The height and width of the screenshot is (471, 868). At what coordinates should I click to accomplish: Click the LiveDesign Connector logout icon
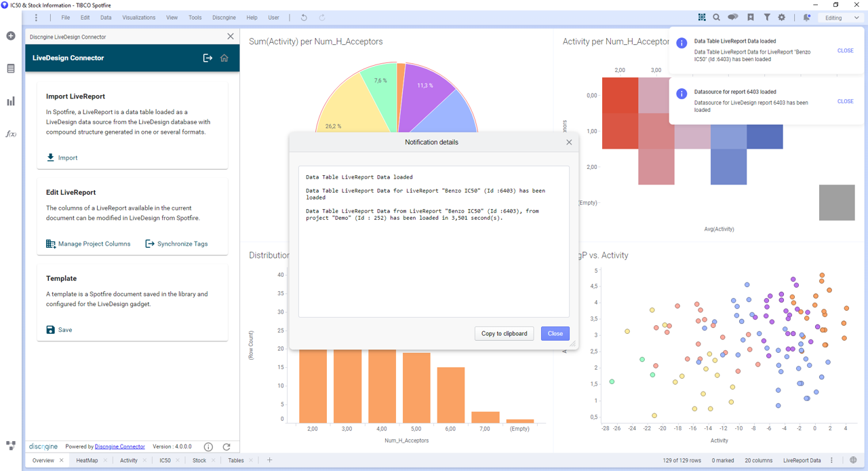[x=208, y=58]
